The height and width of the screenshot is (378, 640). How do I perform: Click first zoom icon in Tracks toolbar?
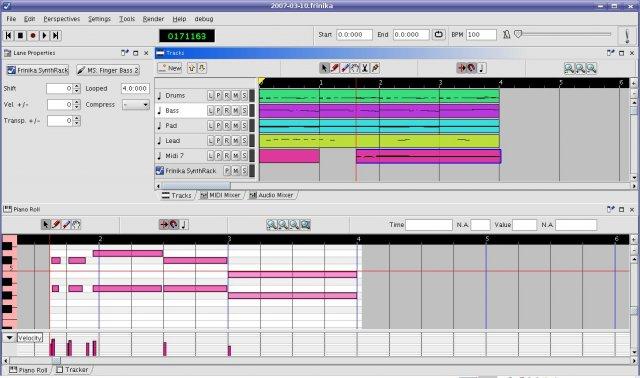[569, 68]
